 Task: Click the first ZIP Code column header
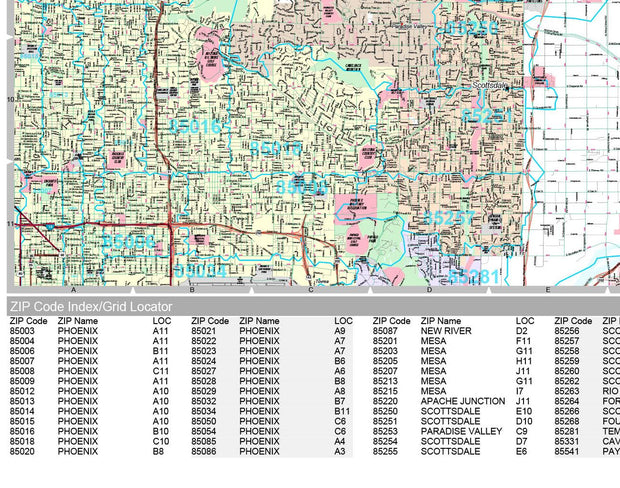pos(29,321)
